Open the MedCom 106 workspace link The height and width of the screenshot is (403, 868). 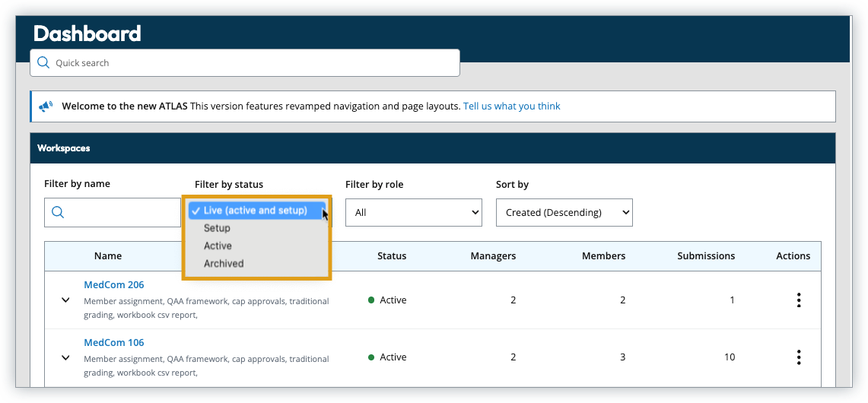pyautogui.click(x=113, y=342)
